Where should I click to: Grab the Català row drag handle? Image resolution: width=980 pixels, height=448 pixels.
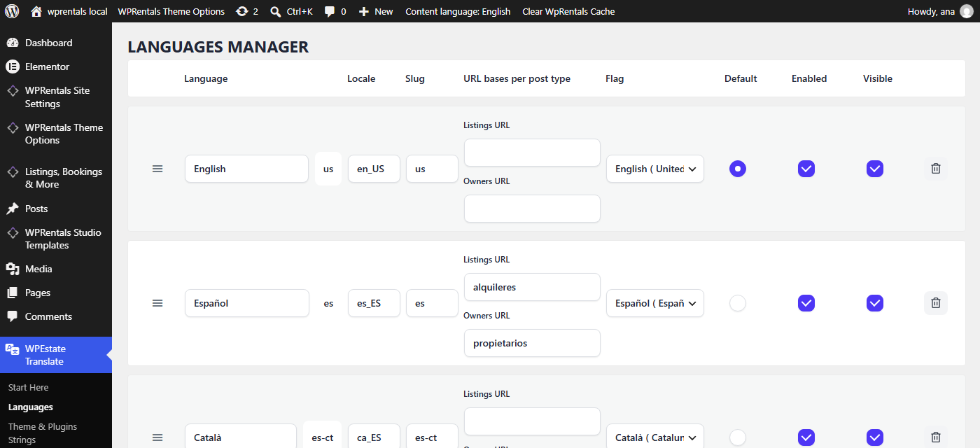pyautogui.click(x=157, y=437)
